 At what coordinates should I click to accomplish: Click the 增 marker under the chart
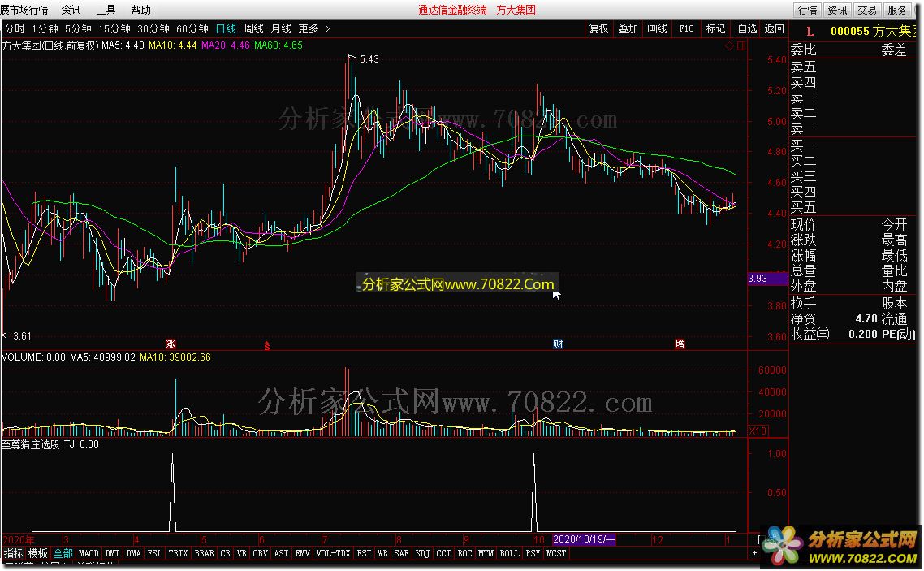[x=680, y=344]
